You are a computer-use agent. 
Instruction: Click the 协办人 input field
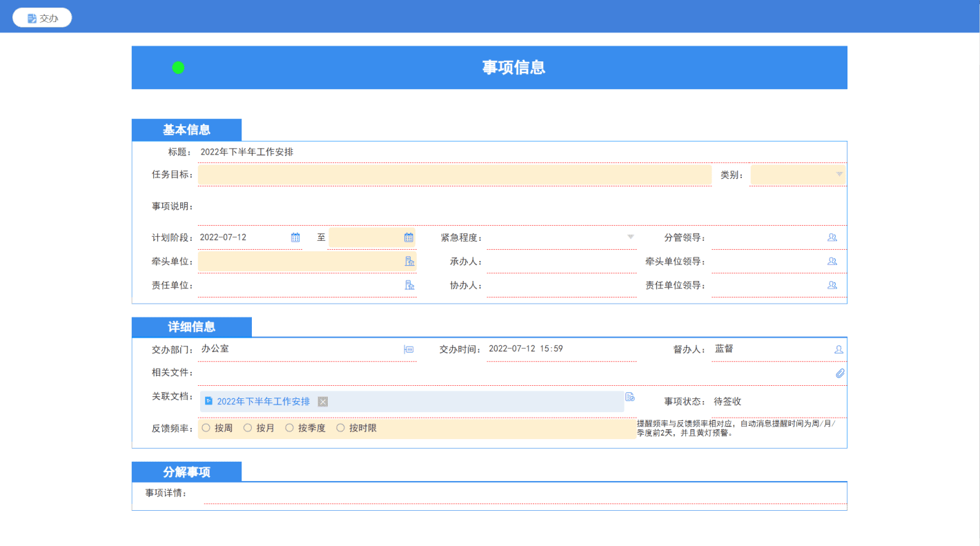click(561, 285)
